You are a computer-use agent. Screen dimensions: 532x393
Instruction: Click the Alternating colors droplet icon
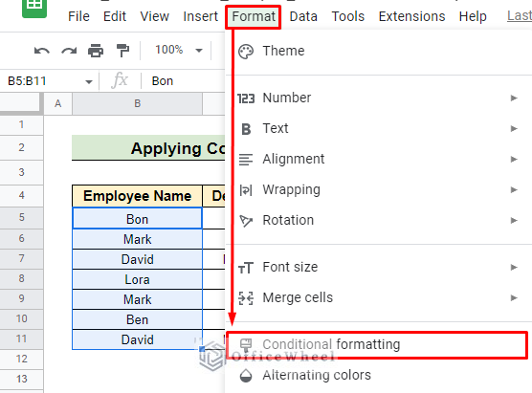click(x=246, y=376)
